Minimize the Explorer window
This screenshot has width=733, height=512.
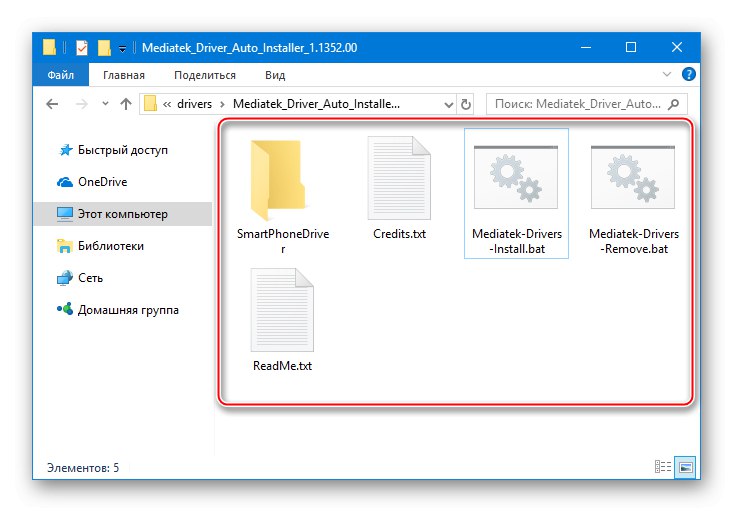[586, 47]
